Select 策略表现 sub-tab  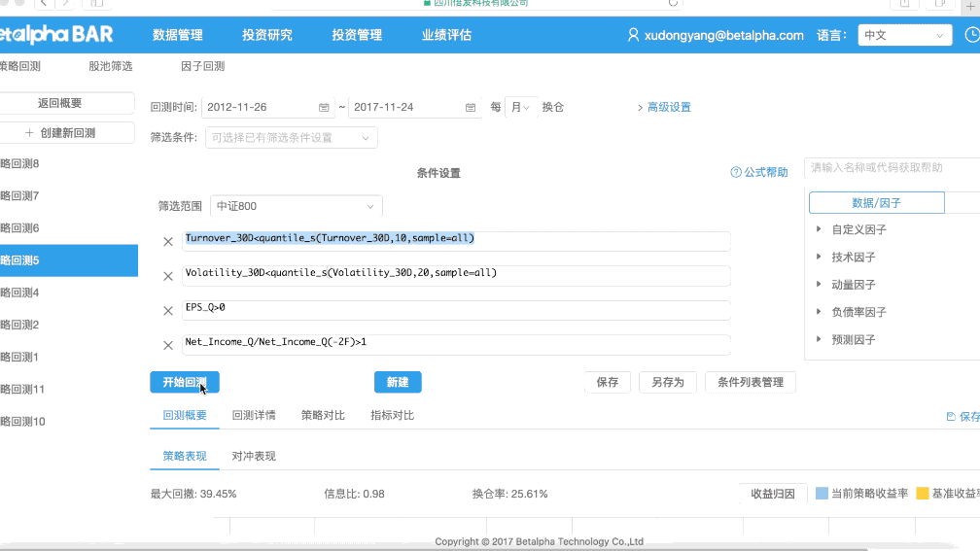pos(185,456)
